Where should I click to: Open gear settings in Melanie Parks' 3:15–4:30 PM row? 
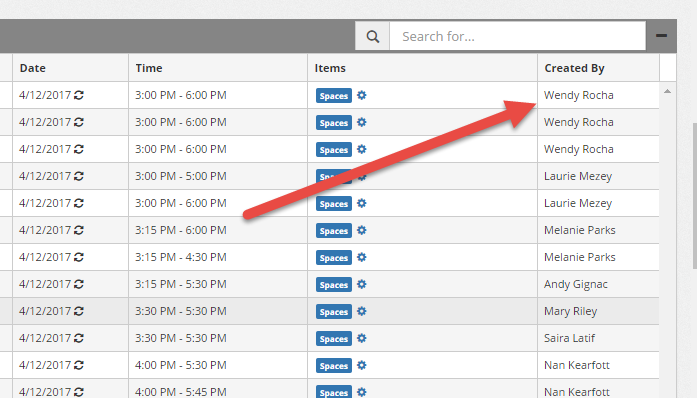[x=362, y=257]
